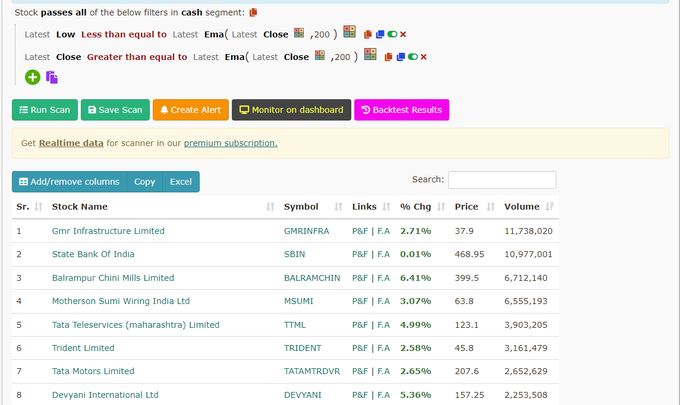Change the 'Ema(' function in the Greater than filter
Viewport: 680px width, 405px height.
(x=237, y=57)
